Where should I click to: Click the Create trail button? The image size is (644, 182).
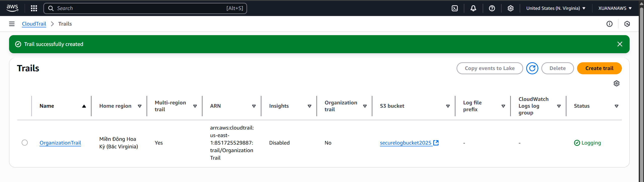599,68
